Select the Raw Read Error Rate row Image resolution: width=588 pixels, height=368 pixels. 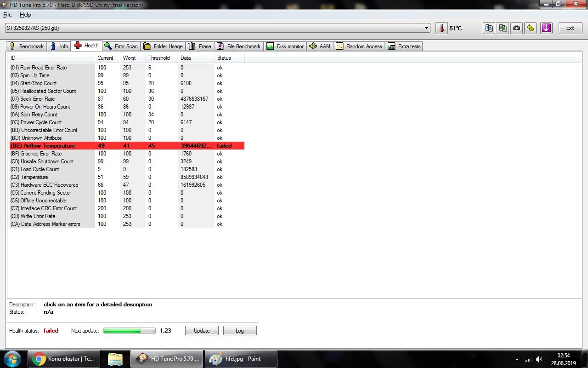click(127, 68)
